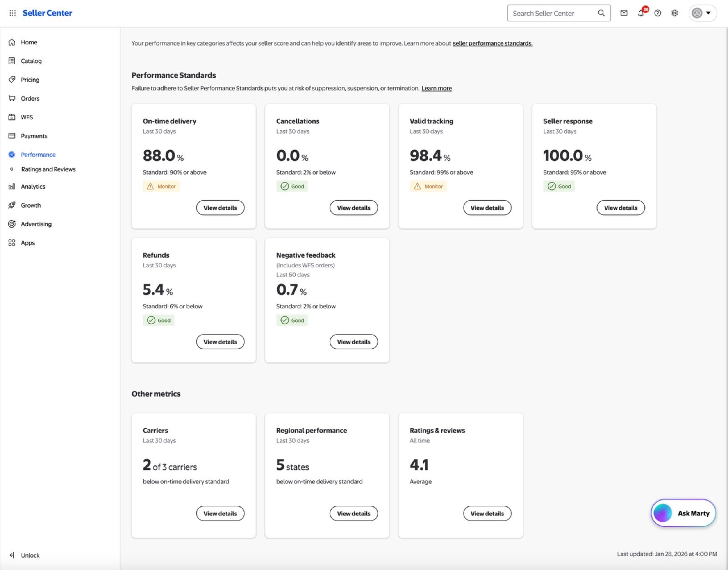Click the Orders cart icon
The height and width of the screenshot is (570, 728).
(12, 98)
